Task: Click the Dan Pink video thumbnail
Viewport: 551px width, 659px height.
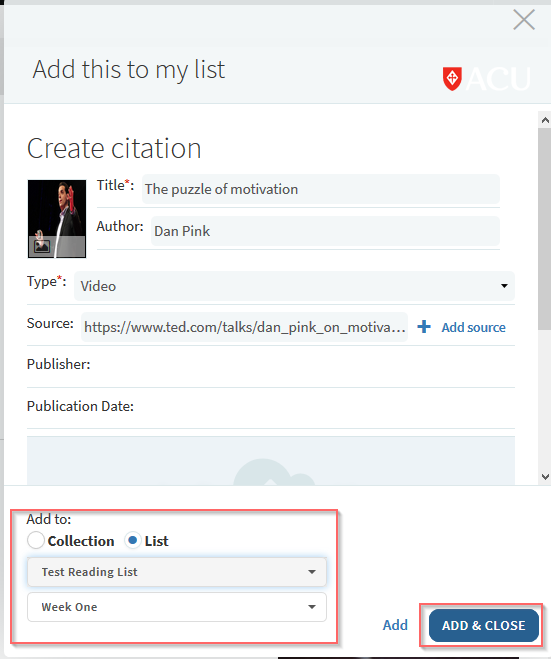Action: coord(57,219)
